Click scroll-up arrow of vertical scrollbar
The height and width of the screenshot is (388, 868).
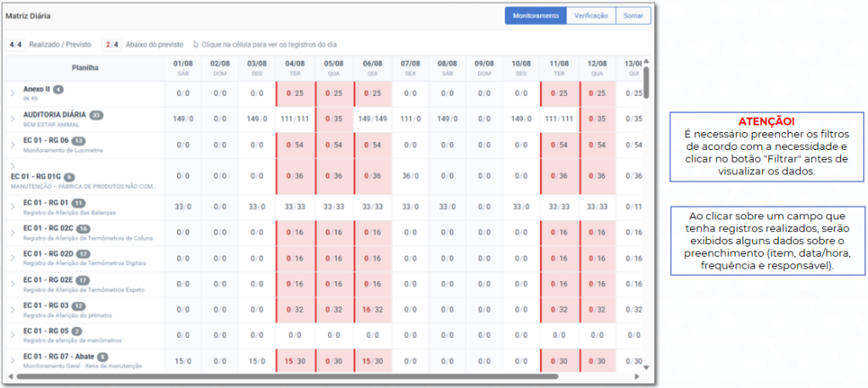(x=645, y=61)
